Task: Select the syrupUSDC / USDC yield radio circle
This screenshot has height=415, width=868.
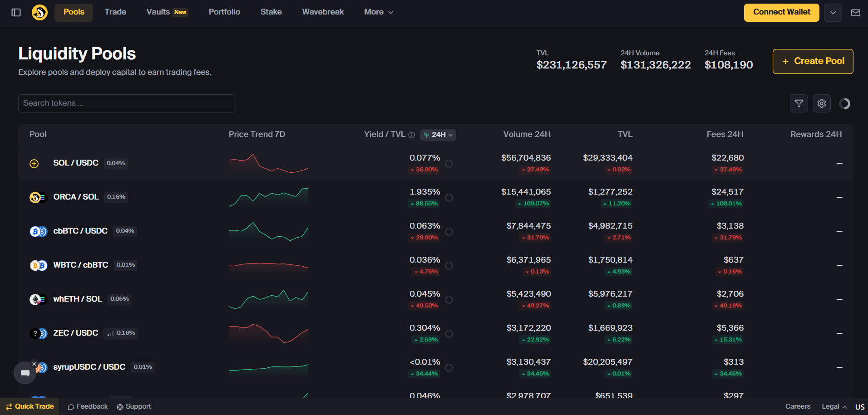Action: coord(449,368)
